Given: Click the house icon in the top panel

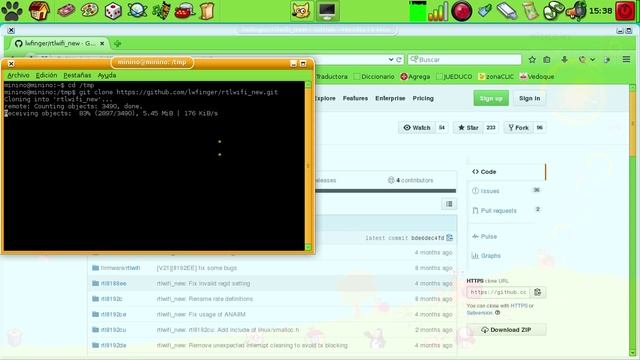Looking at the screenshot, I should pos(40,11).
